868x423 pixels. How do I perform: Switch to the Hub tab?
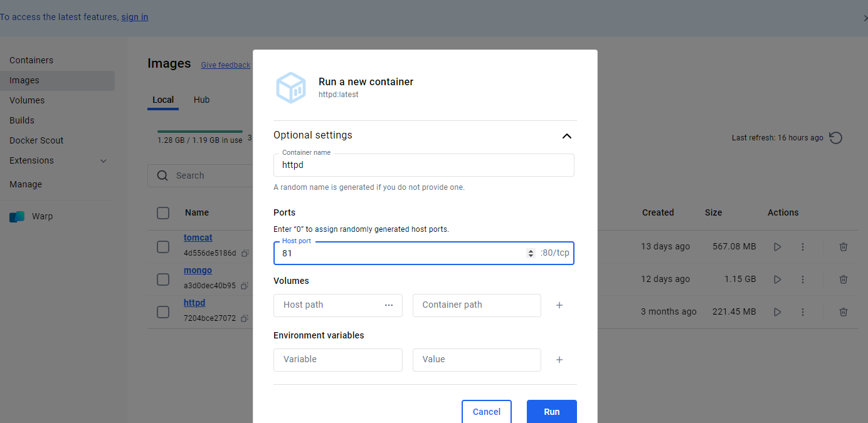(x=201, y=100)
